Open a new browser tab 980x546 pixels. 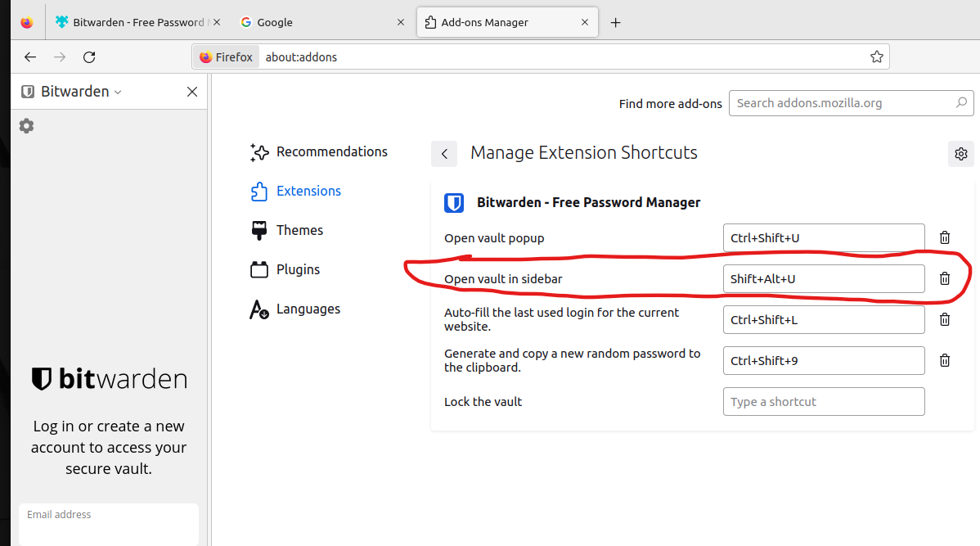[x=616, y=23]
